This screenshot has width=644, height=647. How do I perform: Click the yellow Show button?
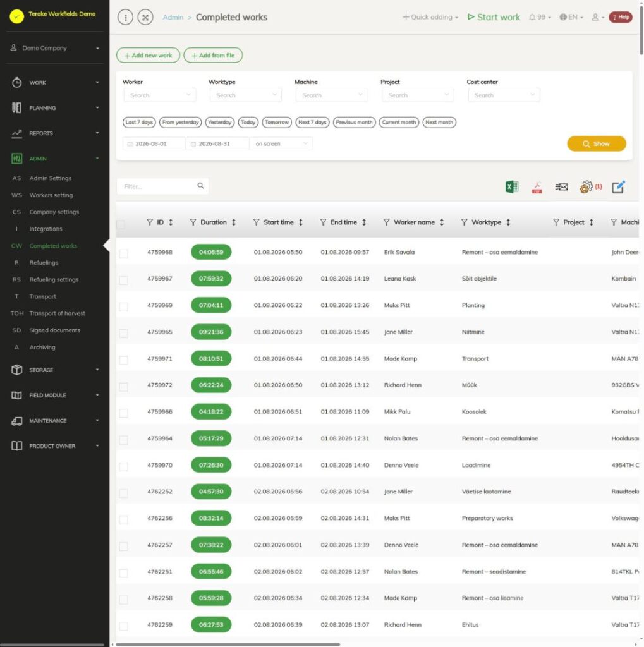(597, 143)
